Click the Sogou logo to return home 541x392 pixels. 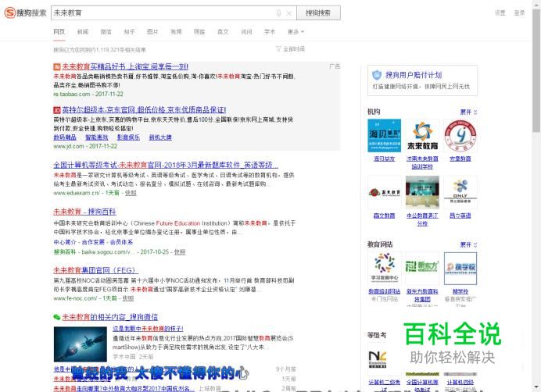25,13
